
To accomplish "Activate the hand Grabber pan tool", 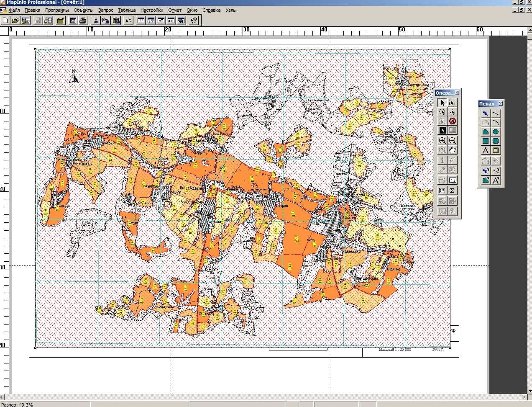I will (452, 150).
